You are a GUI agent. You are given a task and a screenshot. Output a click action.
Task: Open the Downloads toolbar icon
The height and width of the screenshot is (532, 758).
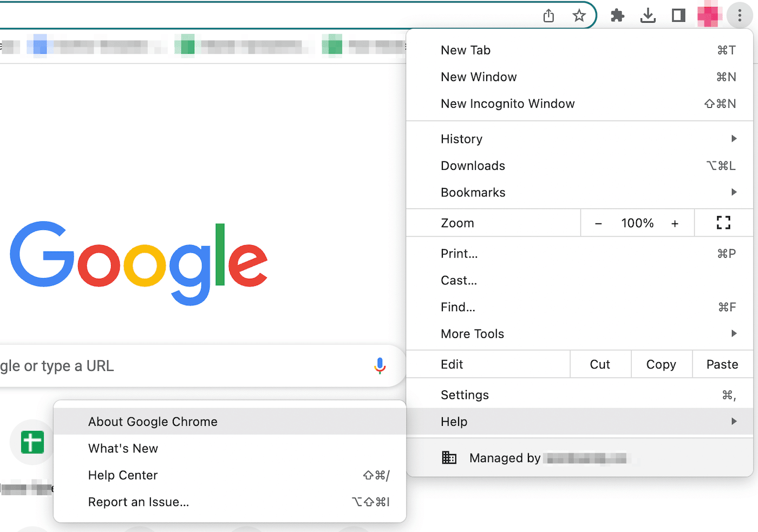(648, 16)
